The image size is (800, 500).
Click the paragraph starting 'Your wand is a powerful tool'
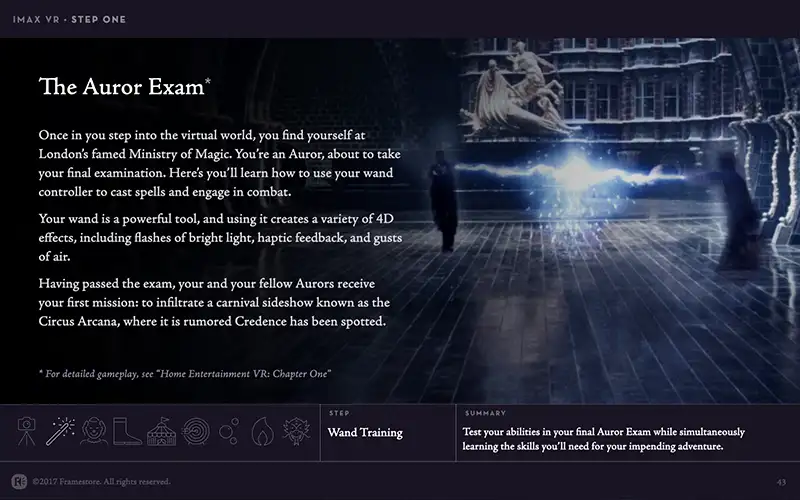(220, 238)
